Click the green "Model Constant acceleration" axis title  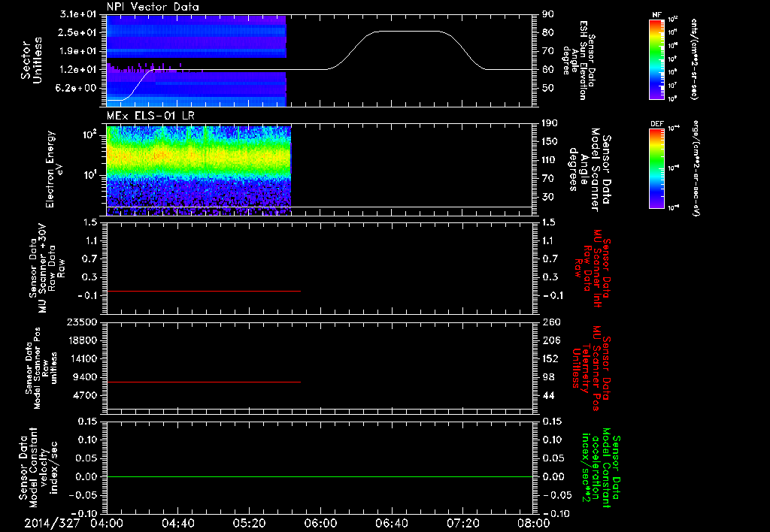point(601,468)
